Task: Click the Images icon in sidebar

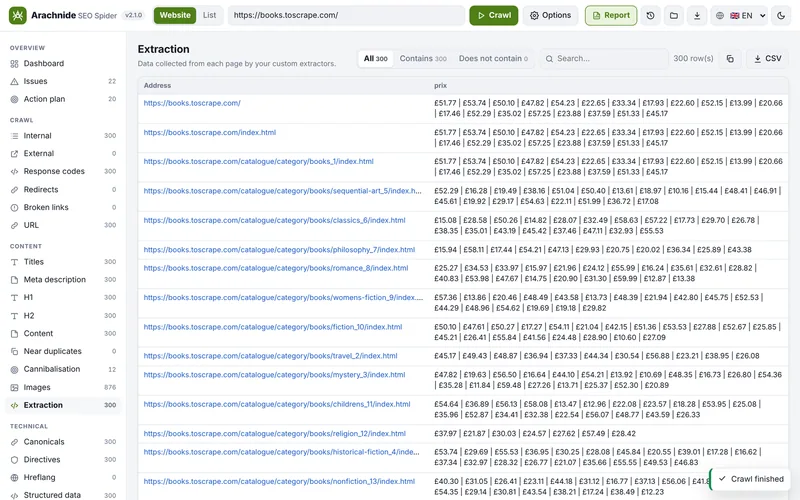Action: 14,388
